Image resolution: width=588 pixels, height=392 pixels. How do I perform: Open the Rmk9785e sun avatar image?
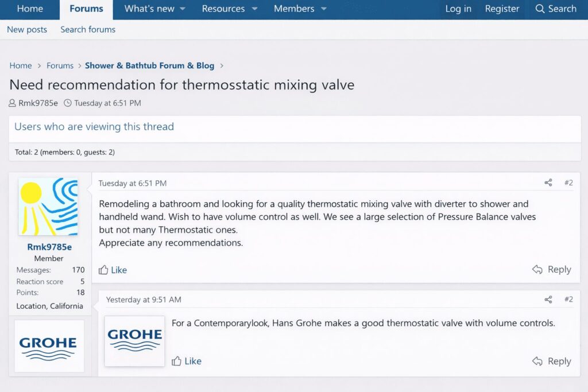49,207
